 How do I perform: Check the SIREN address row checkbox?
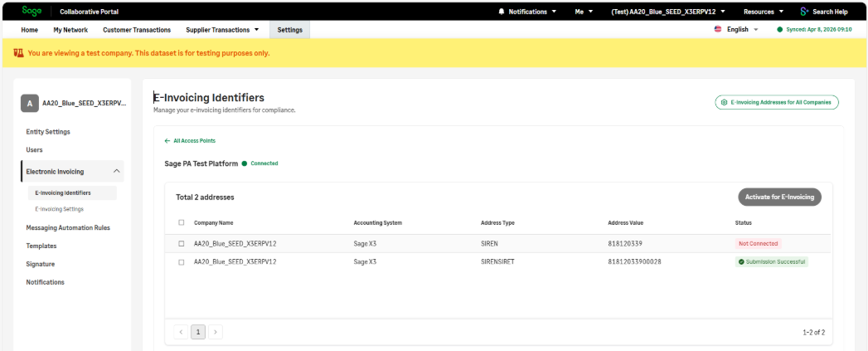click(182, 243)
